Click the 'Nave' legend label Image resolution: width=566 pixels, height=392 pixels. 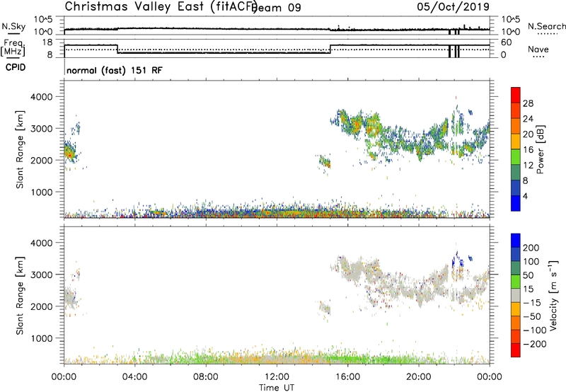coord(538,50)
